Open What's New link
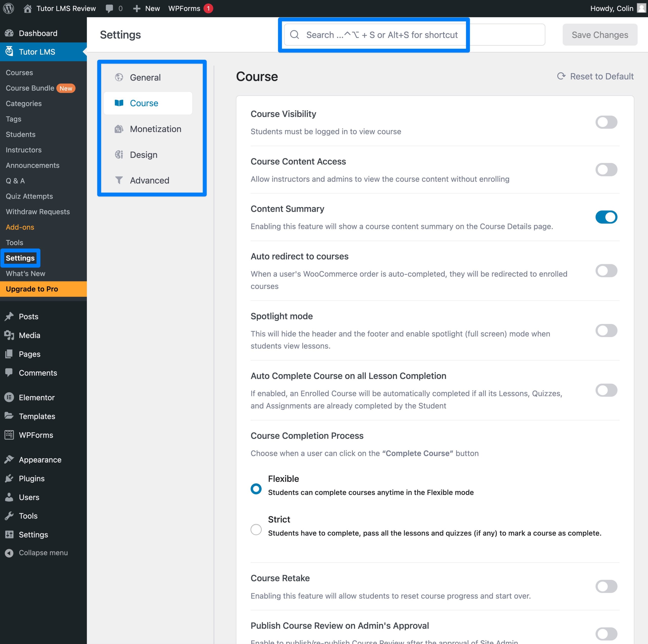Image resolution: width=648 pixels, height=644 pixels. point(26,274)
